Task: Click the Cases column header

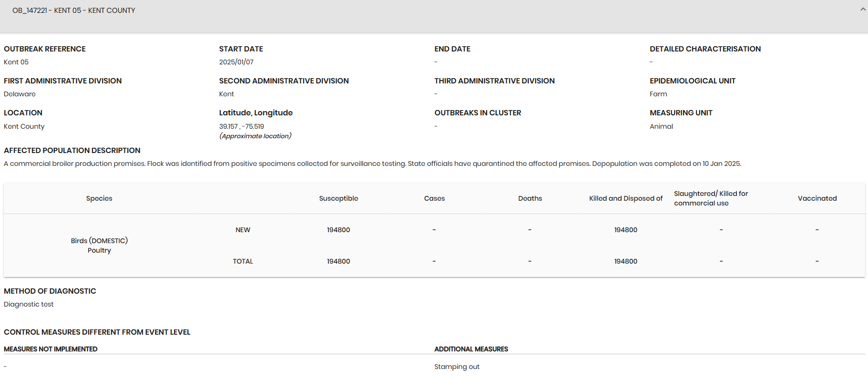Action: tap(434, 198)
